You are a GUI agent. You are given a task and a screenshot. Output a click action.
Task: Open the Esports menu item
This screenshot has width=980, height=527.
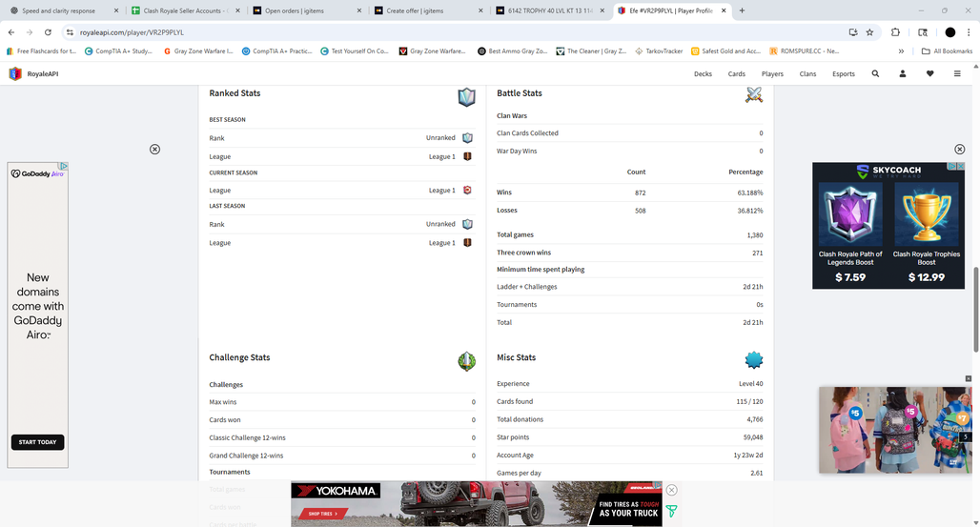[x=843, y=73]
